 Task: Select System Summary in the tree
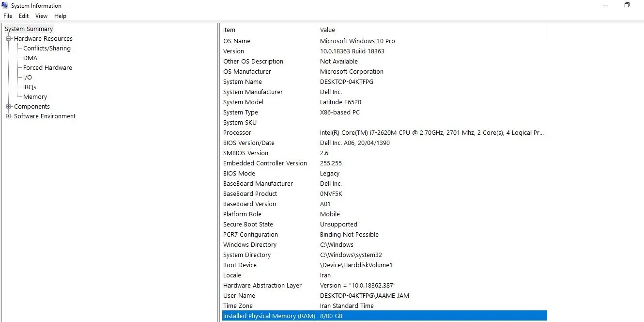click(29, 29)
